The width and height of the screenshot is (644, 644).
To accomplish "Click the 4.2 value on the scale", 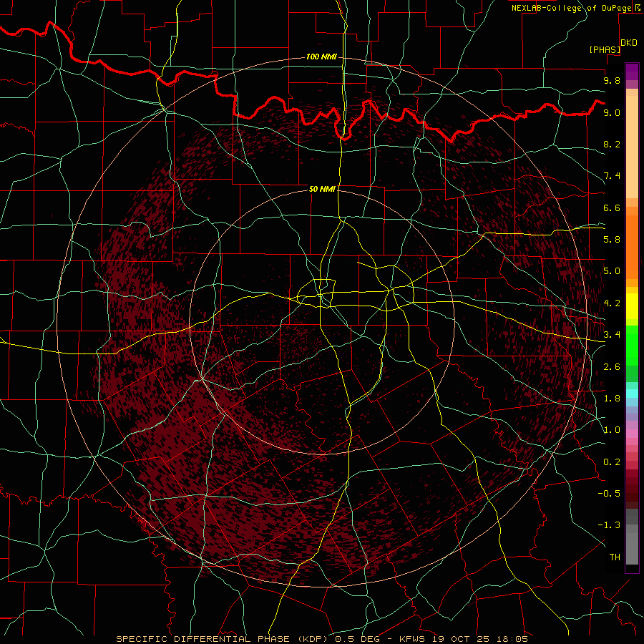I will (x=612, y=303).
